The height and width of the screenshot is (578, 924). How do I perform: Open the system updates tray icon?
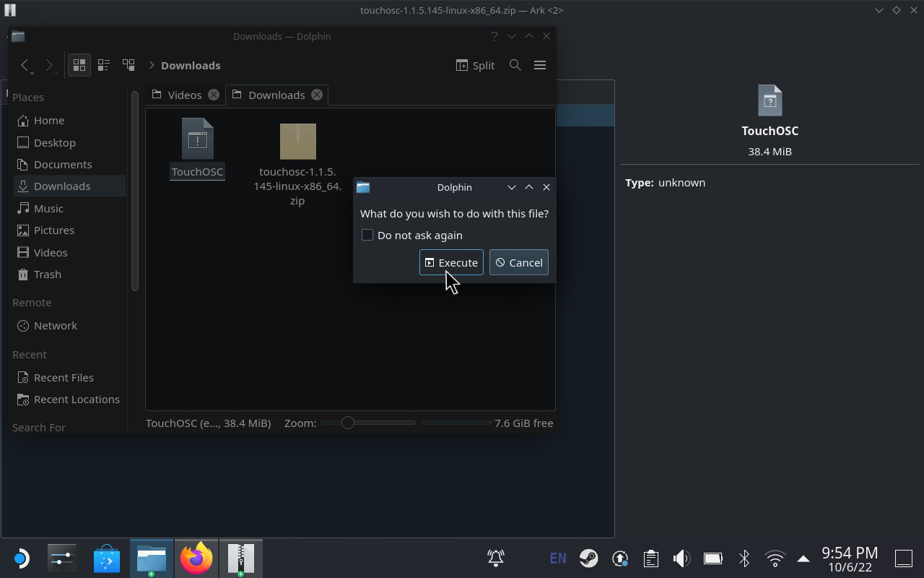(620, 558)
